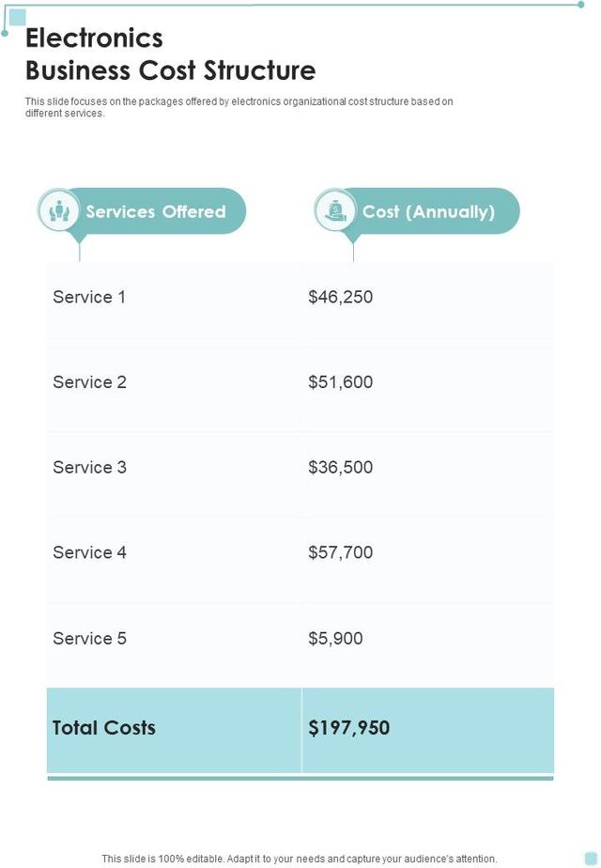
Task: Click the Electronics Business Cost Structure title
Action: pos(170,54)
